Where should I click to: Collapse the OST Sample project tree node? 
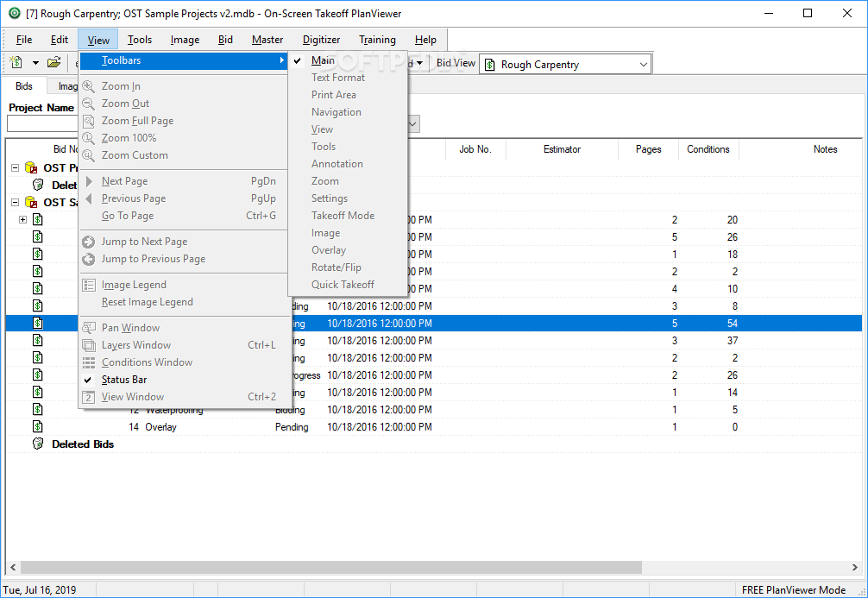(16, 202)
